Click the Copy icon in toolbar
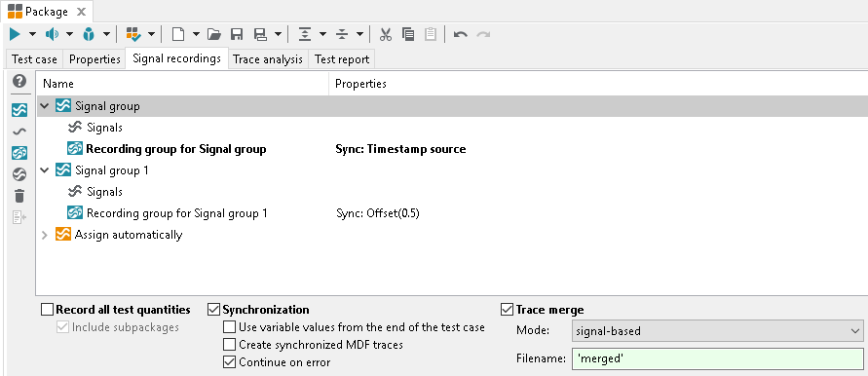Image resolution: width=868 pixels, height=376 pixels. (408, 35)
